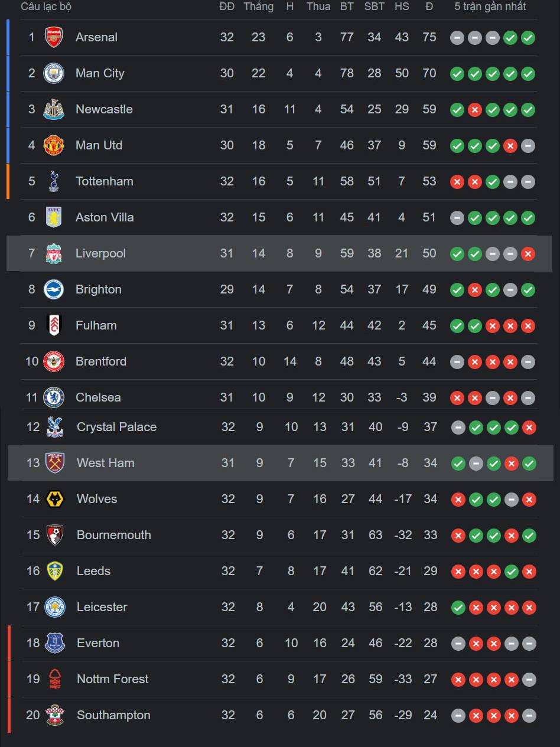The width and height of the screenshot is (560, 747).
Task: Click the Câu lạc bộ column header
Action: 46,6
